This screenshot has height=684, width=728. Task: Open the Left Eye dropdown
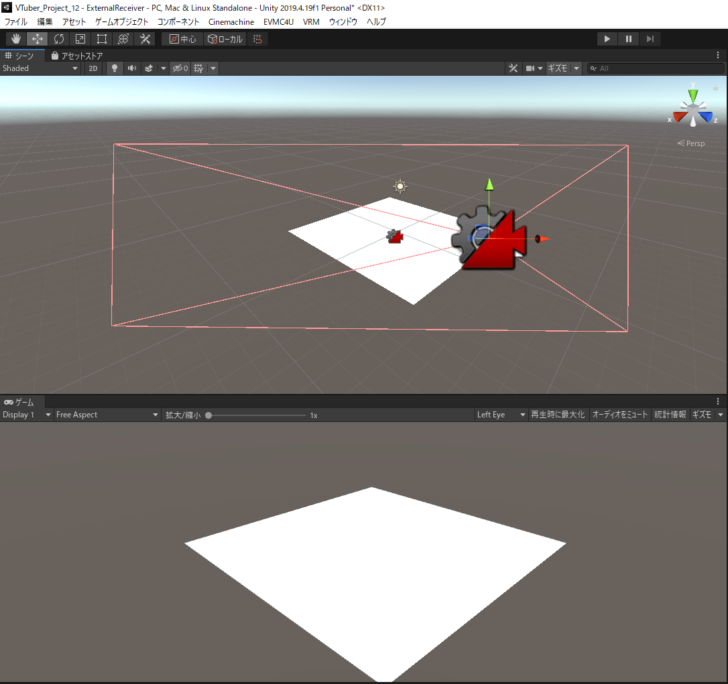500,415
